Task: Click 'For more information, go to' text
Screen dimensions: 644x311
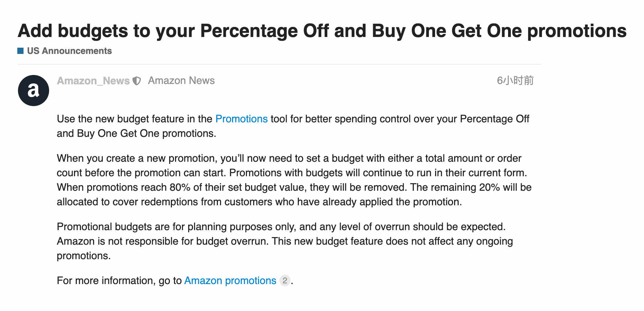Action: pyautogui.click(x=119, y=281)
